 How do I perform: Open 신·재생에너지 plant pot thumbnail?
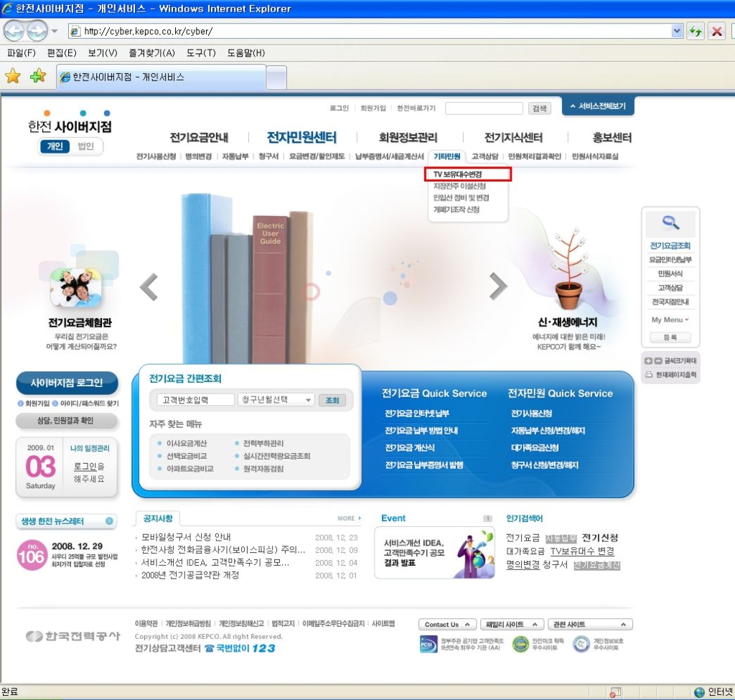click(x=568, y=269)
